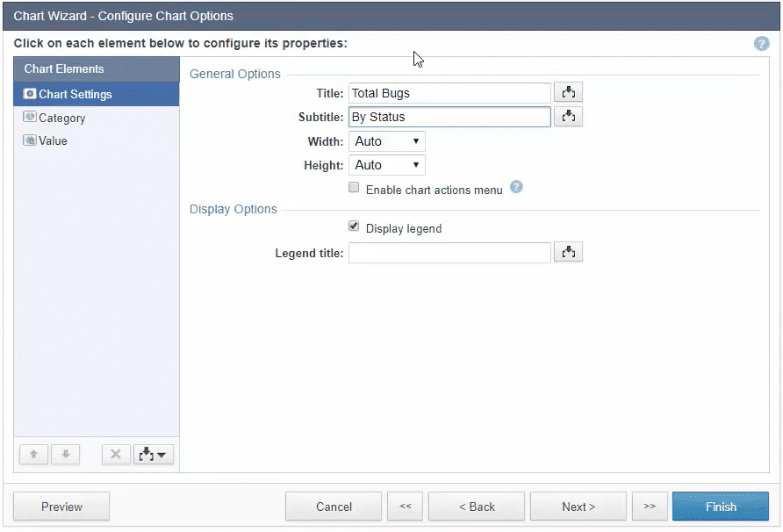Select Category in Chart Elements list
This screenshot has height=532, width=783.
pyautogui.click(x=61, y=118)
